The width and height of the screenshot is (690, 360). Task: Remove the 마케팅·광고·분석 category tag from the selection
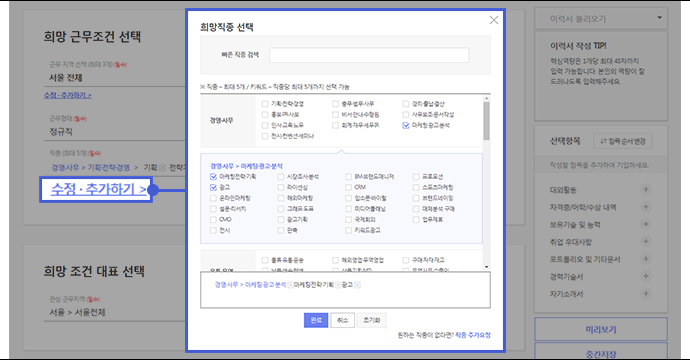click(290, 285)
